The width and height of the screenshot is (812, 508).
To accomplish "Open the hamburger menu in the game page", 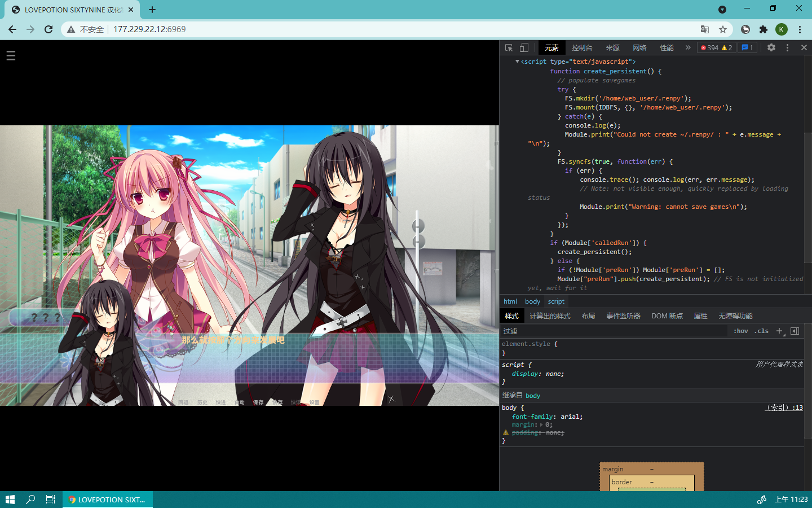I will (11, 55).
